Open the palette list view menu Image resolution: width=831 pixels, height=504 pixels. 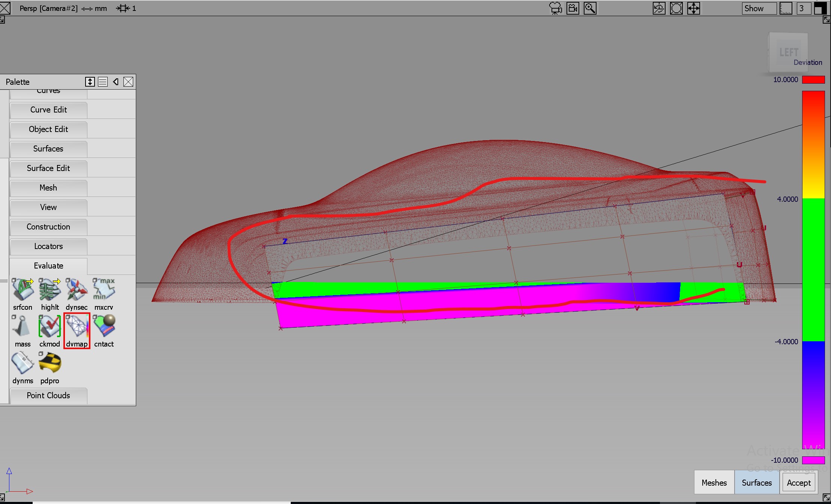click(103, 82)
